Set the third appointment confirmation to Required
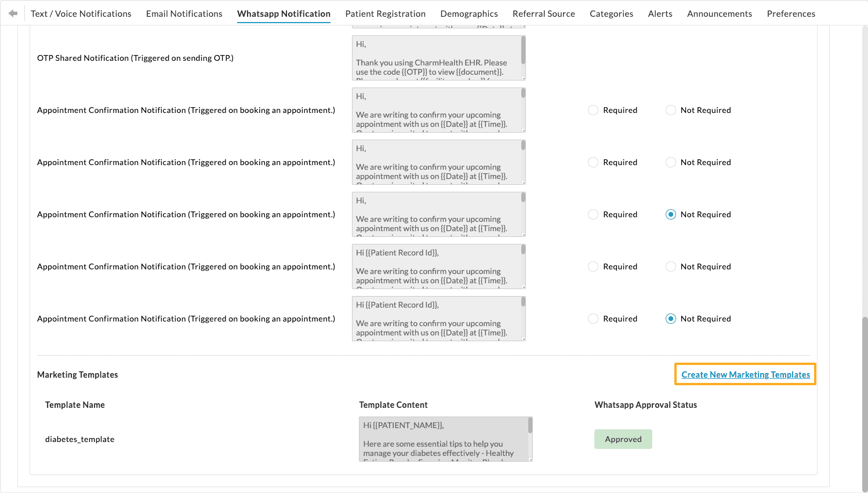 [x=593, y=214]
